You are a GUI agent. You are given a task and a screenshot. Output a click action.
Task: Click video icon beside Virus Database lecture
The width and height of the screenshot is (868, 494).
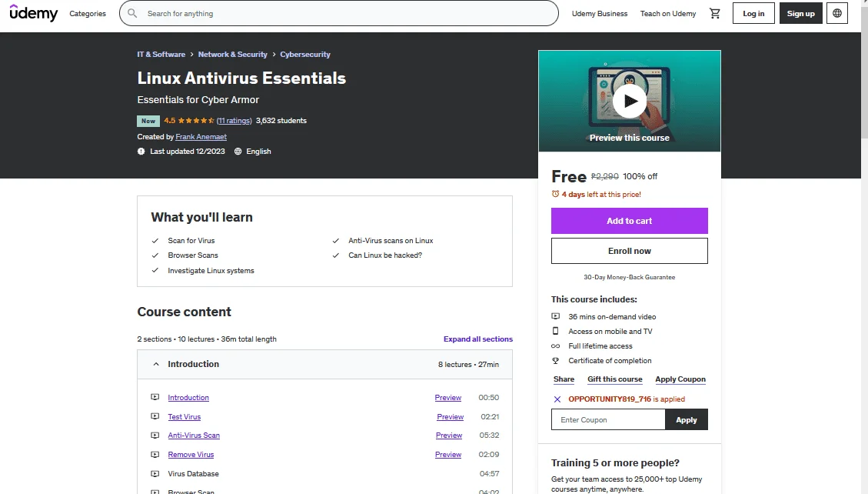tap(155, 473)
